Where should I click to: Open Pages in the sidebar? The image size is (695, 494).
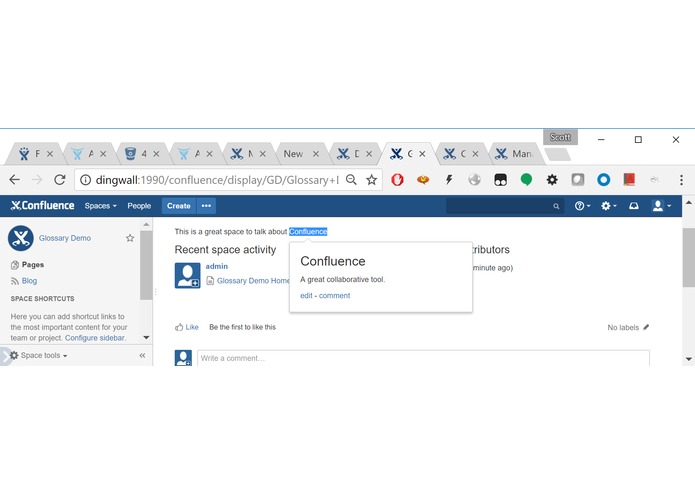(x=27, y=265)
